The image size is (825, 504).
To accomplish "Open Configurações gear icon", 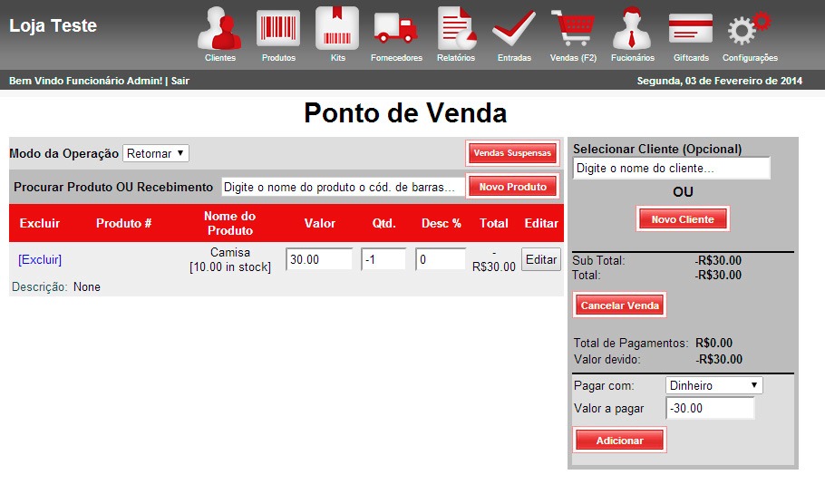I will click(749, 29).
